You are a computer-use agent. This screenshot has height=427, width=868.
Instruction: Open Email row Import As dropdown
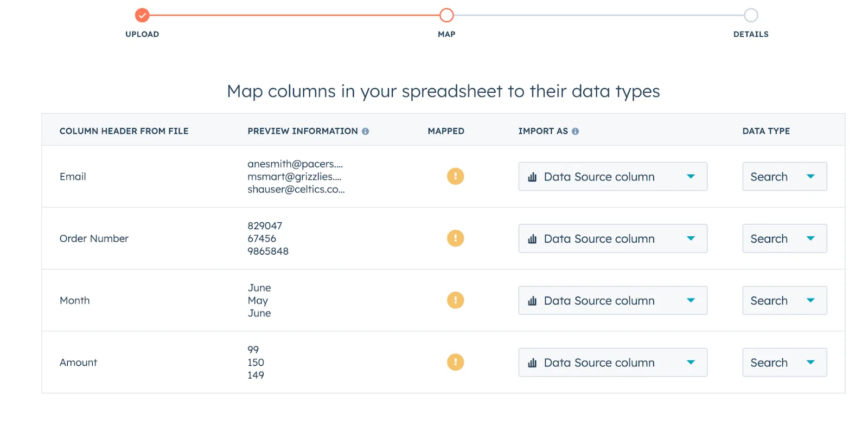[612, 177]
